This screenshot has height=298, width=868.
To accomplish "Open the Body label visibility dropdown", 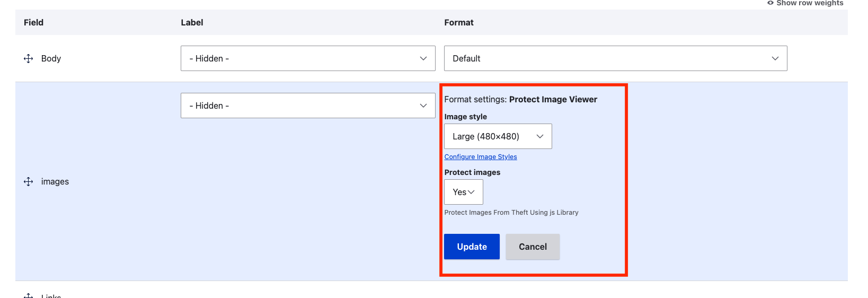I will tap(307, 58).
